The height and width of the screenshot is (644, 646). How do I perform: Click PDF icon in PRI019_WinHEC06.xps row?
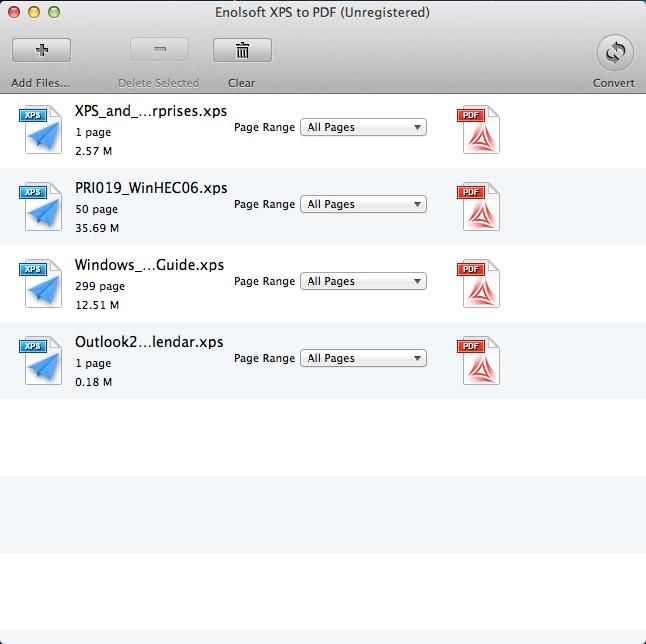[478, 206]
